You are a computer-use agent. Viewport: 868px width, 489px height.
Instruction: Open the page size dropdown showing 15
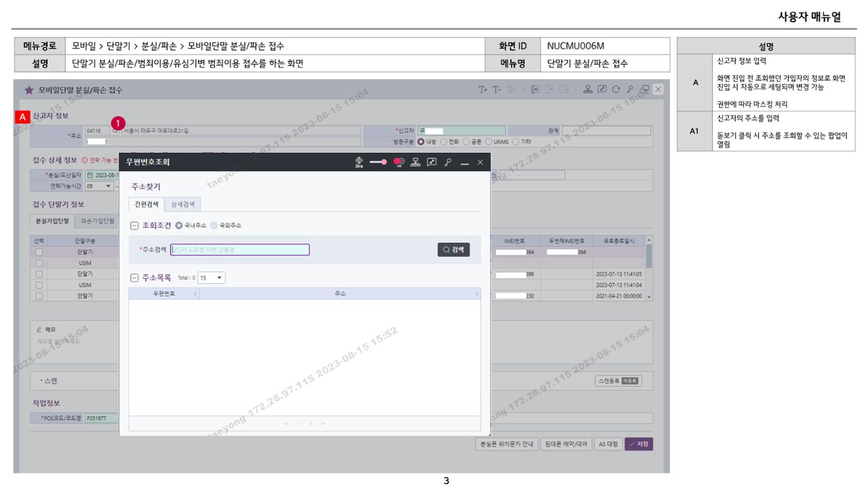(x=211, y=278)
